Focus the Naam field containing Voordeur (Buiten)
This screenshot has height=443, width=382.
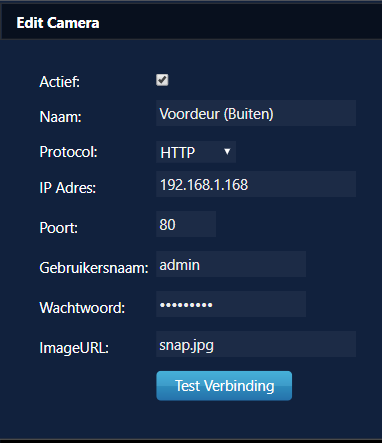pos(256,113)
